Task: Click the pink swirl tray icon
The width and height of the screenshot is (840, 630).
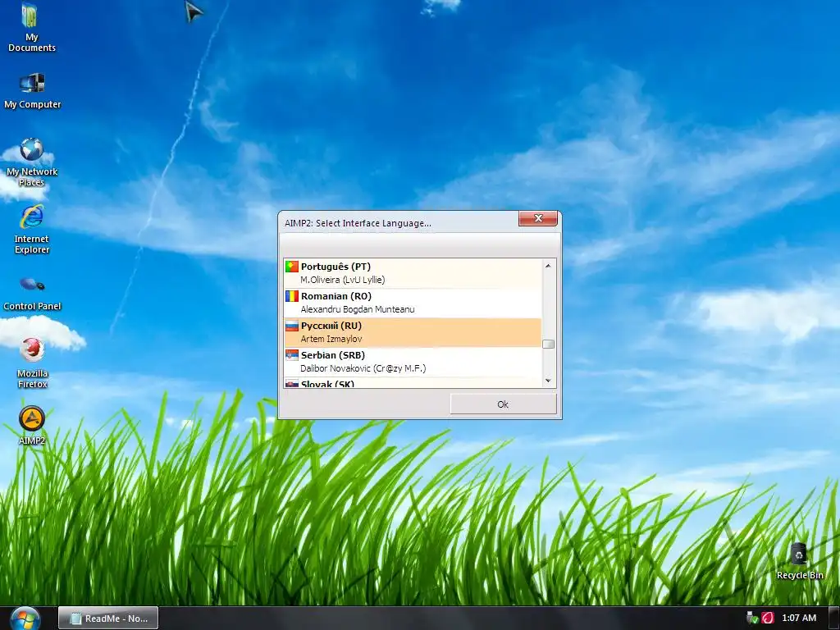Action: 768,618
